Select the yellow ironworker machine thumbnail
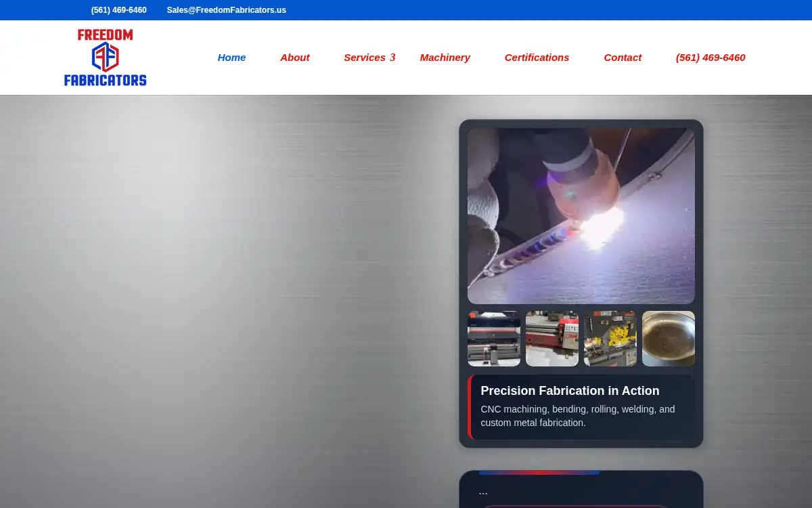The image size is (812, 508). pyautogui.click(x=610, y=339)
